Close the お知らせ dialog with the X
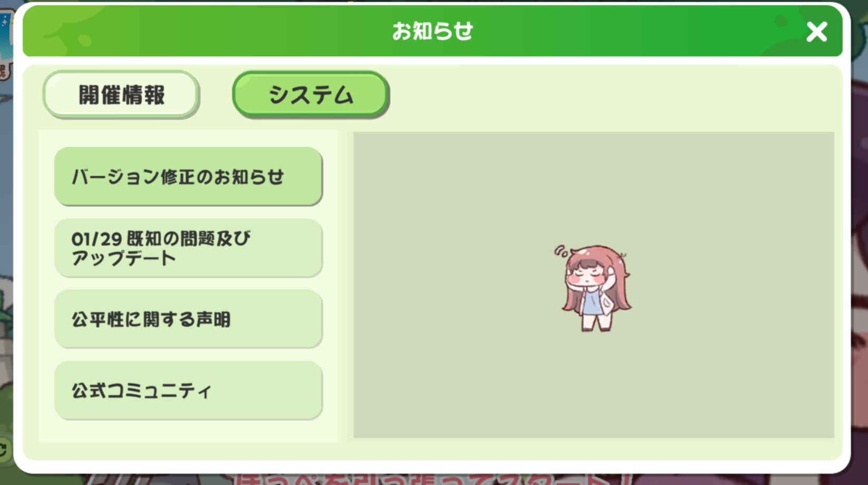 [816, 32]
